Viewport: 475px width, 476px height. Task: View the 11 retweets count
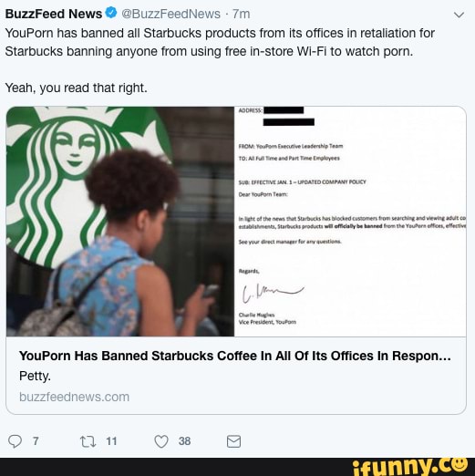tap(111, 441)
